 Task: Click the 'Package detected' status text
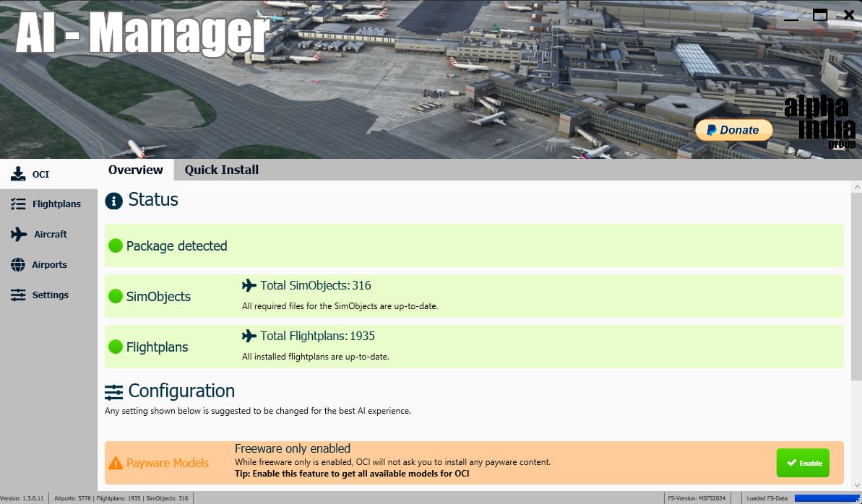pos(176,246)
